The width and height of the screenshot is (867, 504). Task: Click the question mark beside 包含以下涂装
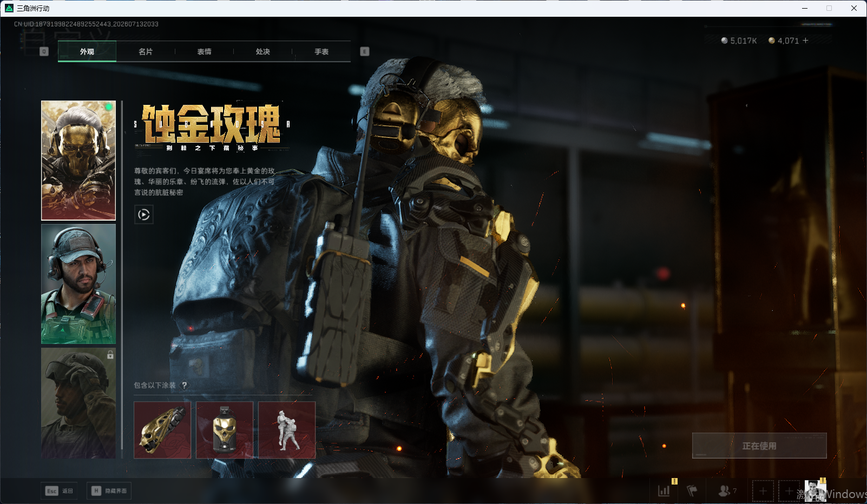tap(184, 385)
